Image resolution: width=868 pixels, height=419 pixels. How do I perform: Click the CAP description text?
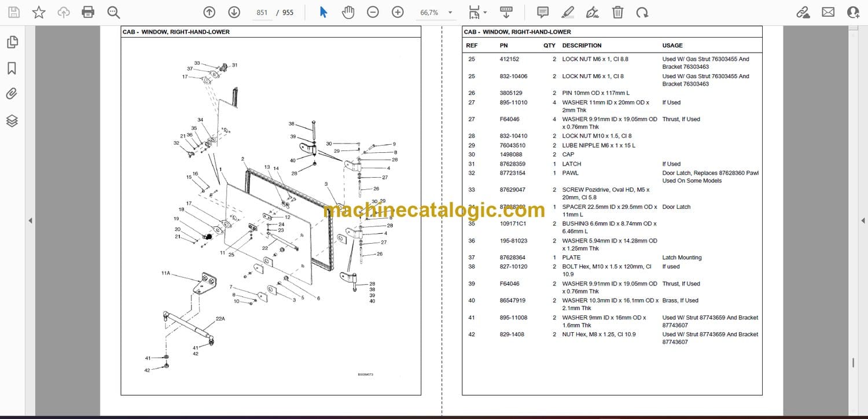pos(568,155)
